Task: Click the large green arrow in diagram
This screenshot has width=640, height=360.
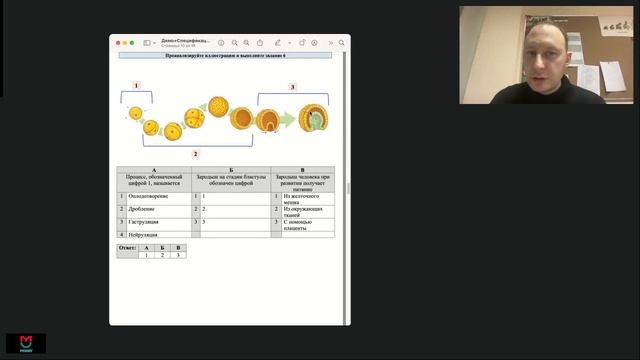Action: (288, 120)
